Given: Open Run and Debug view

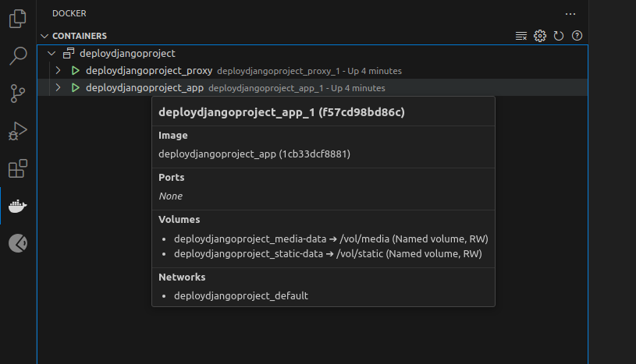Looking at the screenshot, I should 17,130.
